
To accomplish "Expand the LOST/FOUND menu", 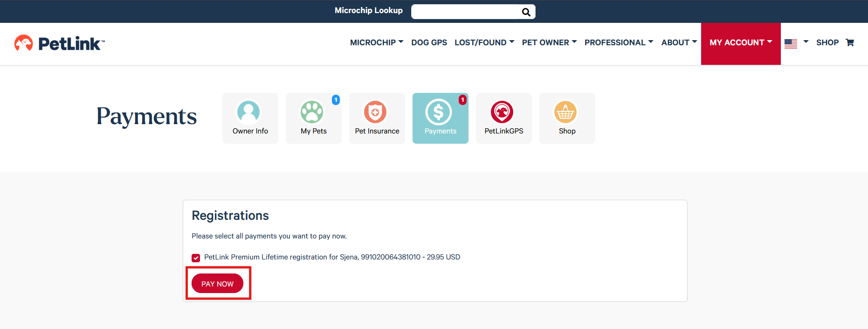I will coord(484,42).
